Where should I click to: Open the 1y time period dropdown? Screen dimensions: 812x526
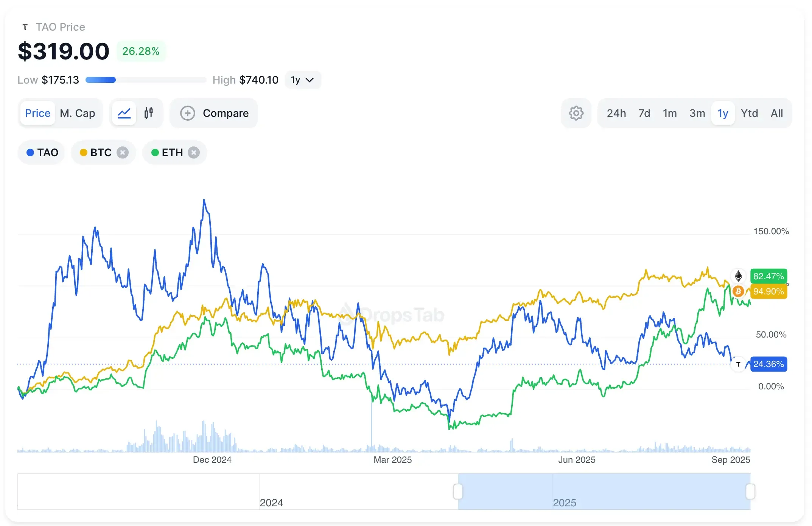[x=302, y=80]
